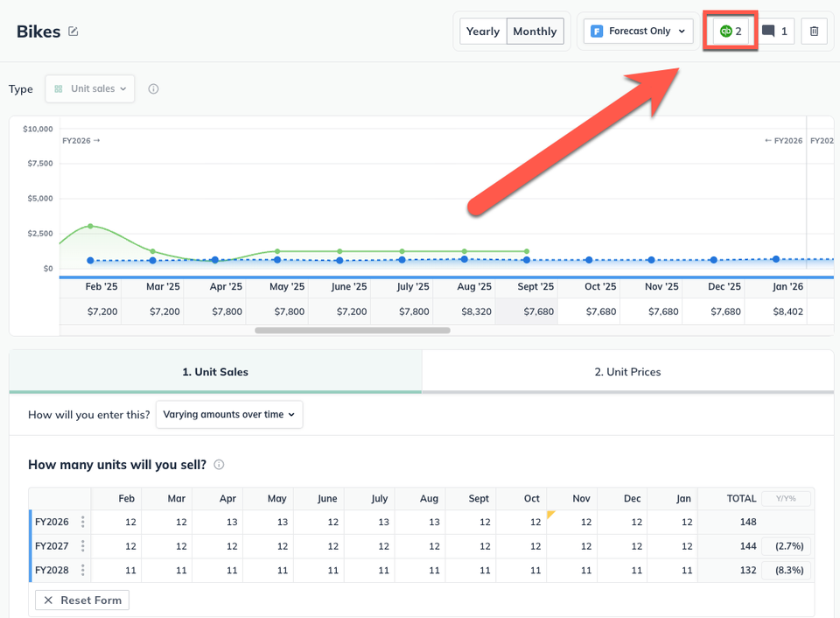Viewport: 840px width, 618px height.
Task: Click the FY2026 total 148
Action: tap(748, 522)
